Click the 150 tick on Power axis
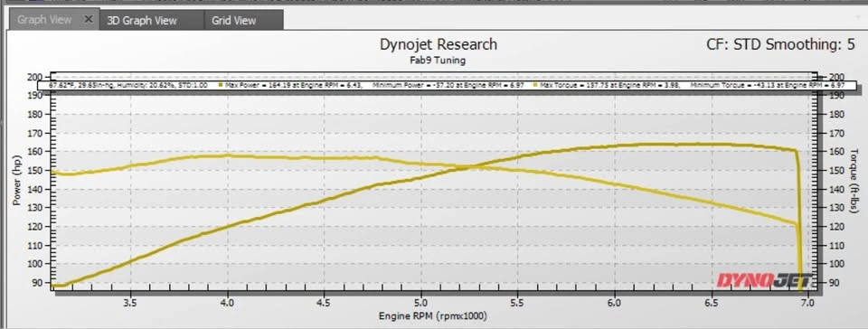Viewport: 868px width, 329px height. coord(36,170)
